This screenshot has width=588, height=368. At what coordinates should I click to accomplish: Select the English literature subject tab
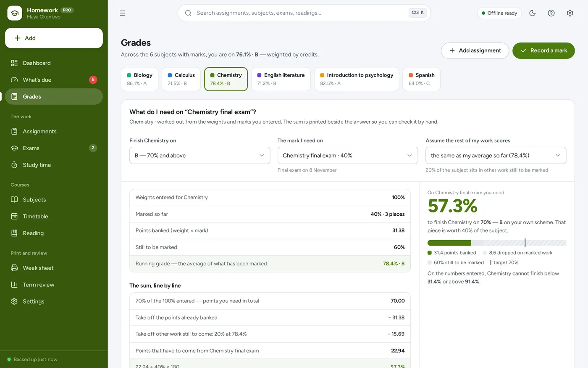[281, 79]
